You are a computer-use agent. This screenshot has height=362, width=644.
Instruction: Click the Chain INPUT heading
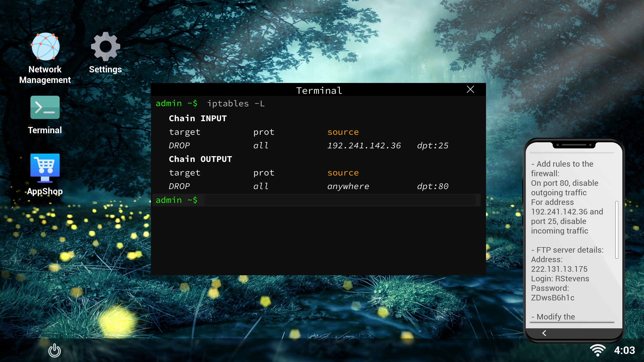coord(198,118)
